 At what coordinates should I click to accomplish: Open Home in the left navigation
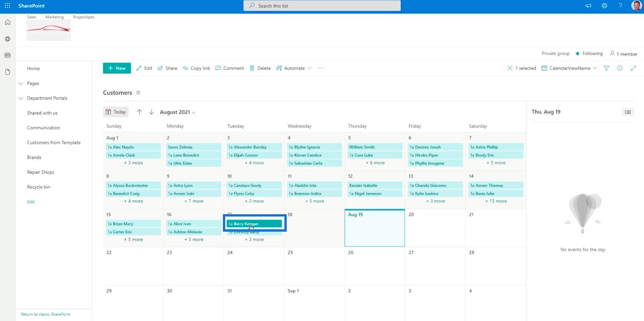point(33,68)
